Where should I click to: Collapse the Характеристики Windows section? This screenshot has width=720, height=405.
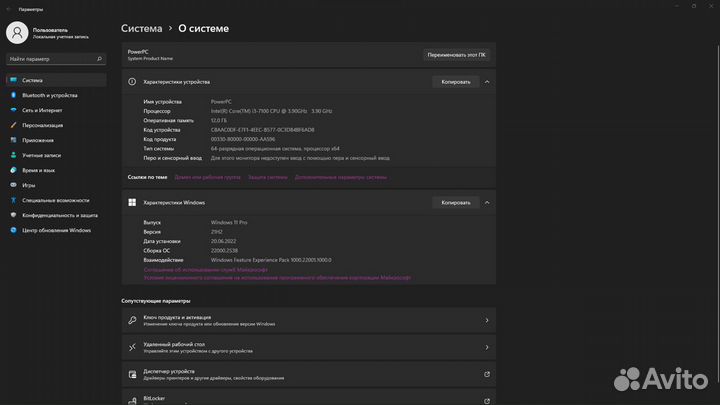click(x=487, y=202)
